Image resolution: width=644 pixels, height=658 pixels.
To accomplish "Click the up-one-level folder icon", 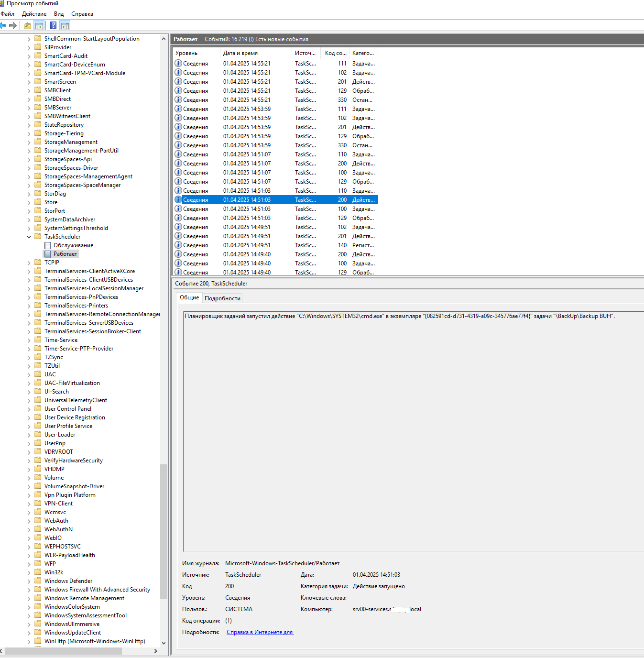I will (28, 26).
